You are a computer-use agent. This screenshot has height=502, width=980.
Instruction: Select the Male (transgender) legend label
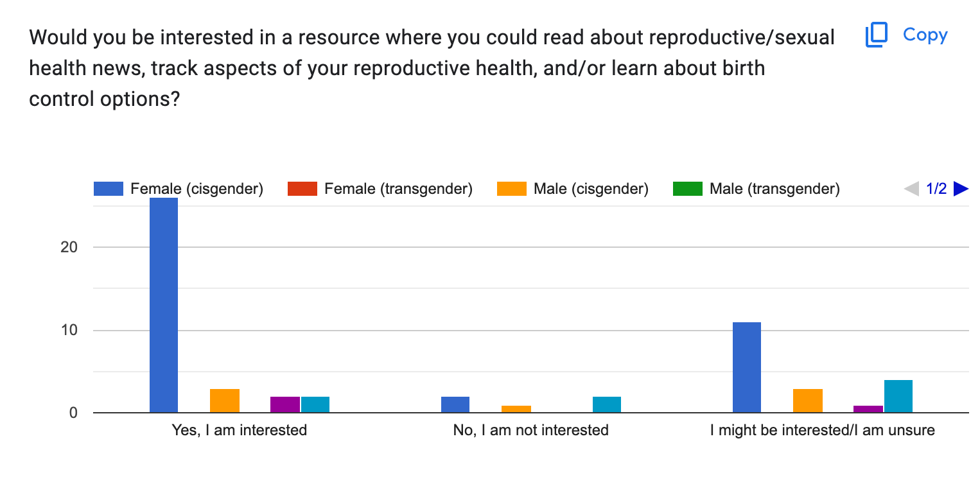pos(774,189)
